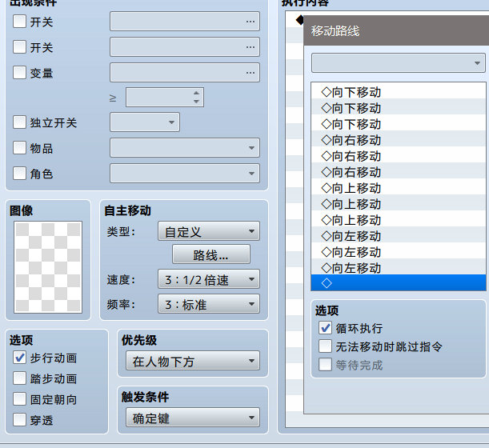Open the 独立开关 dropdown
Viewport: 489px width, 448px height.
[145, 122]
